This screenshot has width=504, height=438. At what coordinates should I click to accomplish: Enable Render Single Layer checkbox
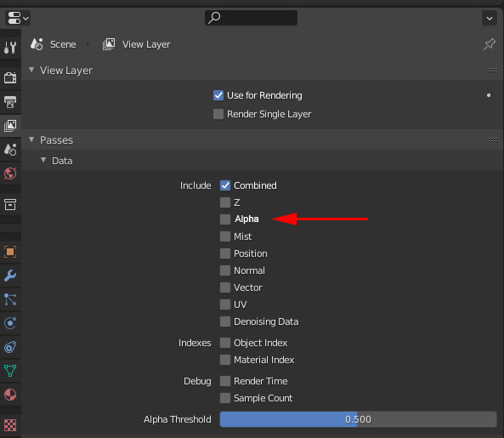[x=218, y=114]
